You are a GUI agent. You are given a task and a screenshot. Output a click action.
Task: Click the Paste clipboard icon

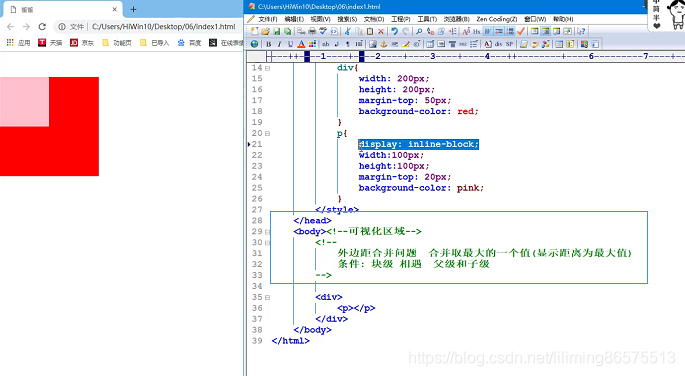click(370, 31)
